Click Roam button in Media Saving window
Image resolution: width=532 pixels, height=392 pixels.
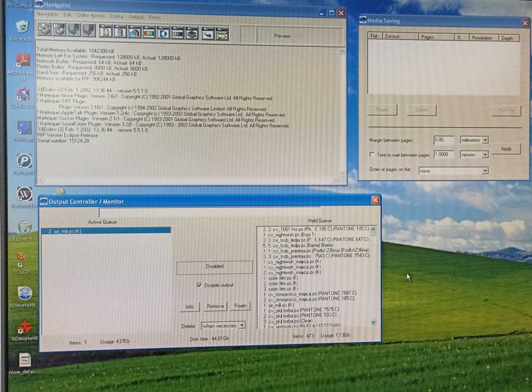coord(382,109)
